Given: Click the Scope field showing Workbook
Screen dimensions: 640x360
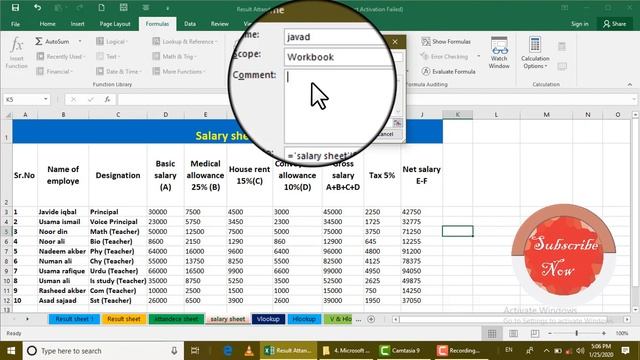Looking at the screenshot, I should click(339, 57).
